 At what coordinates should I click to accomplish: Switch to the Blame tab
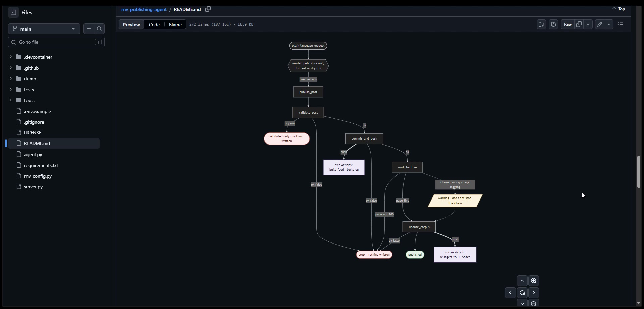[x=175, y=25]
